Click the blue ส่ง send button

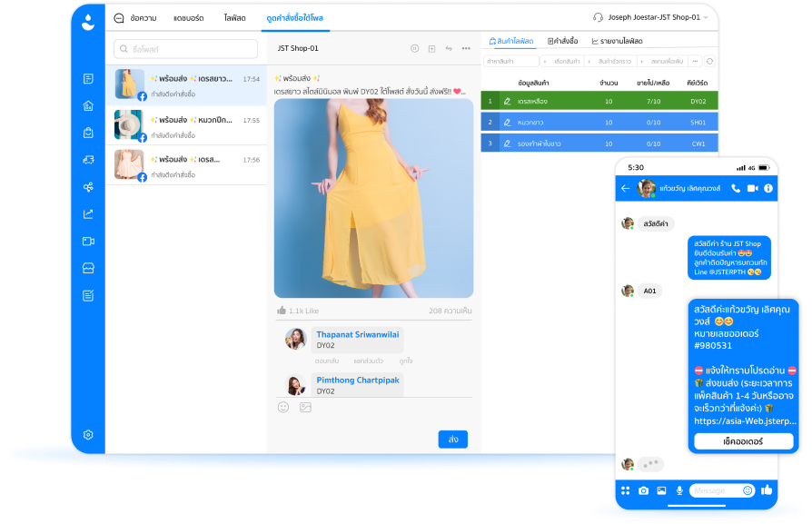(452, 439)
